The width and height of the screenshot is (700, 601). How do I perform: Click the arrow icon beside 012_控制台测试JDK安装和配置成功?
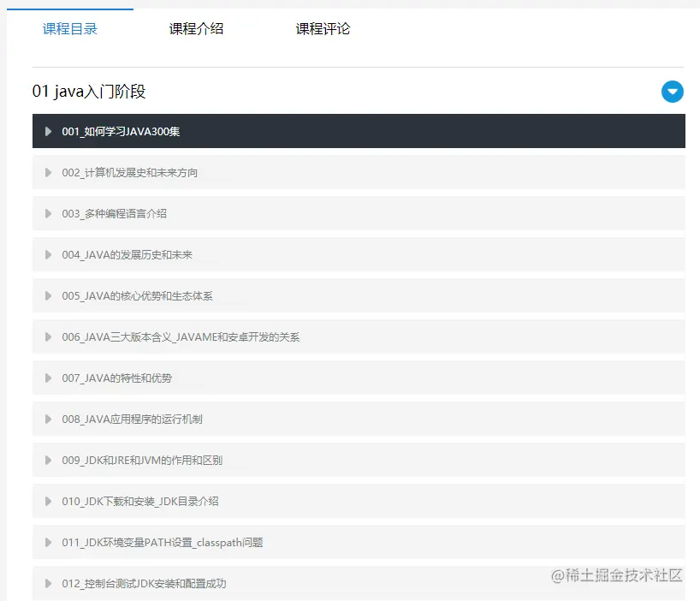pos(49,583)
